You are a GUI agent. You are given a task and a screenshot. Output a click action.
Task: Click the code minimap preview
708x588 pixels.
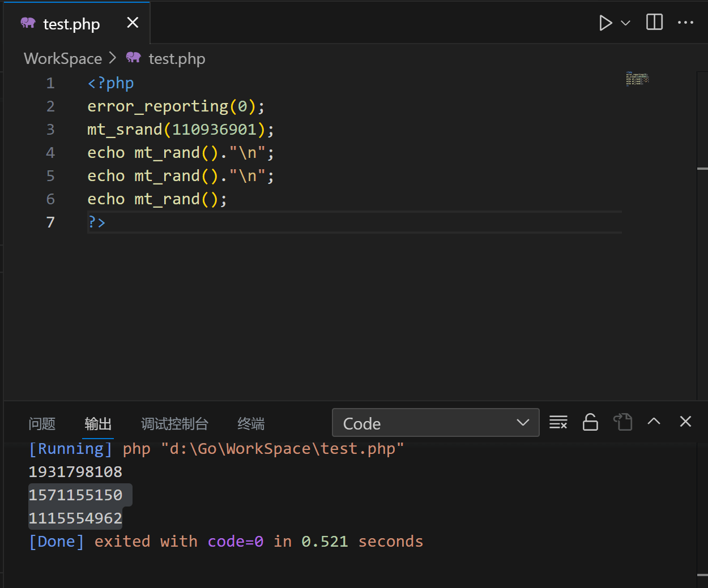point(637,79)
